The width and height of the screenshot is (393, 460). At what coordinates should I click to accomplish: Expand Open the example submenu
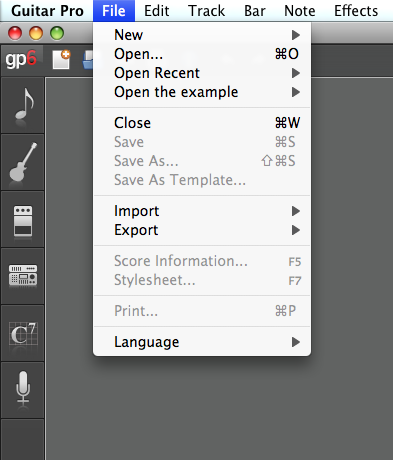pyautogui.click(x=202, y=92)
